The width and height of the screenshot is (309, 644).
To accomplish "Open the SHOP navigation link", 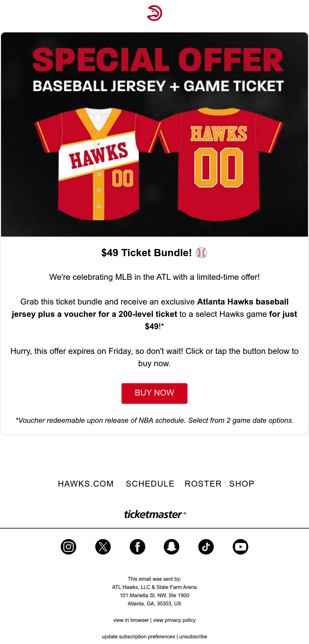I will (x=242, y=484).
